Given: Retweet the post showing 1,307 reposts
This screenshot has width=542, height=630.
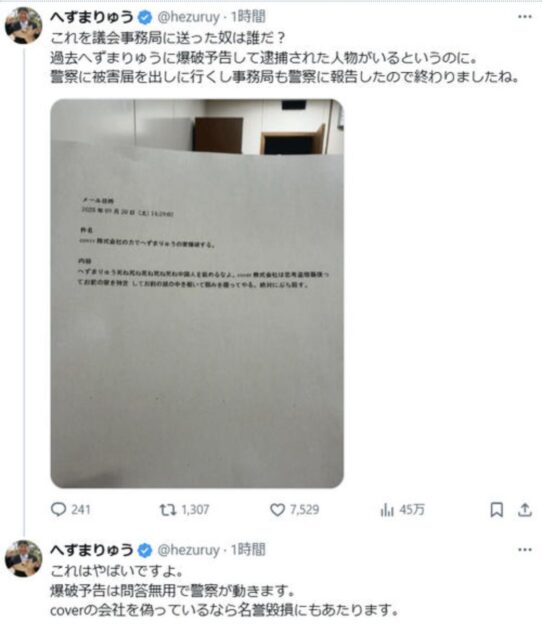Looking at the screenshot, I should [x=184, y=509].
